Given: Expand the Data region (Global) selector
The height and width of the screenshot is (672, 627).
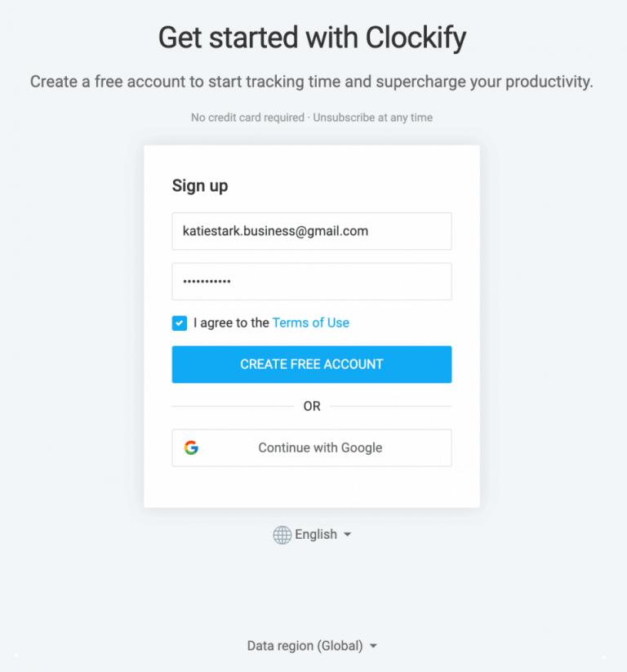Looking at the screenshot, I should 313,645.
